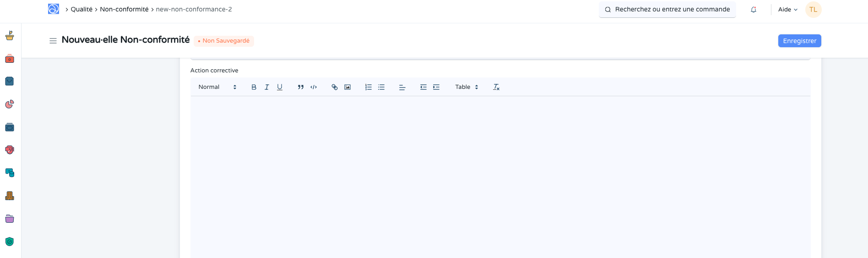Navigate to Non-conformité breadcrumb link
Image resolution: width=868 pixels, height=258 pixels.
pyautogui.click(x=124, y=10)
